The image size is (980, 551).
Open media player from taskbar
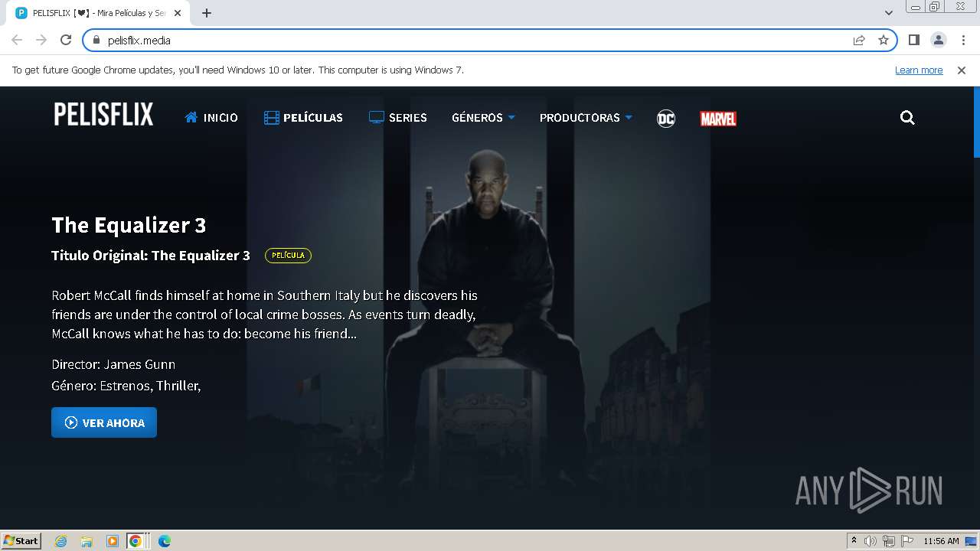112,541
